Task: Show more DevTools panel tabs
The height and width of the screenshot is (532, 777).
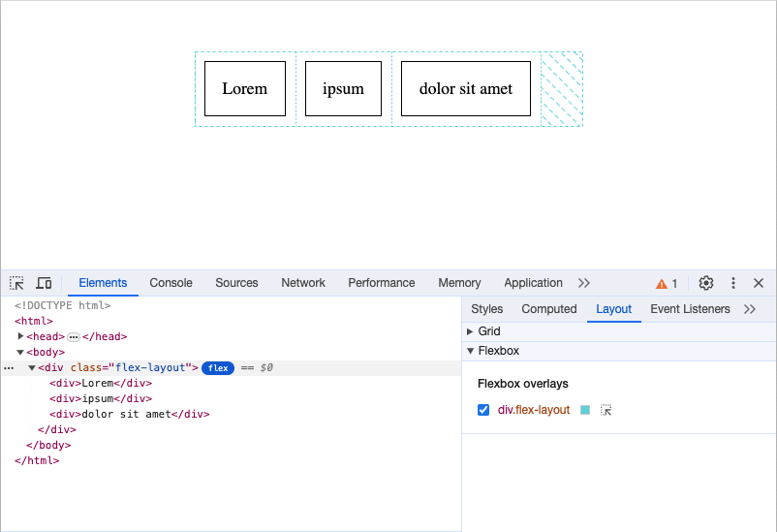Action: [x=583, y=283]
